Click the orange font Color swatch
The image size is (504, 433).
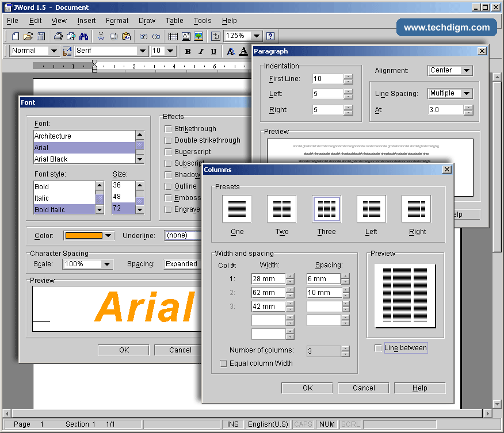[x=83, y=235]
